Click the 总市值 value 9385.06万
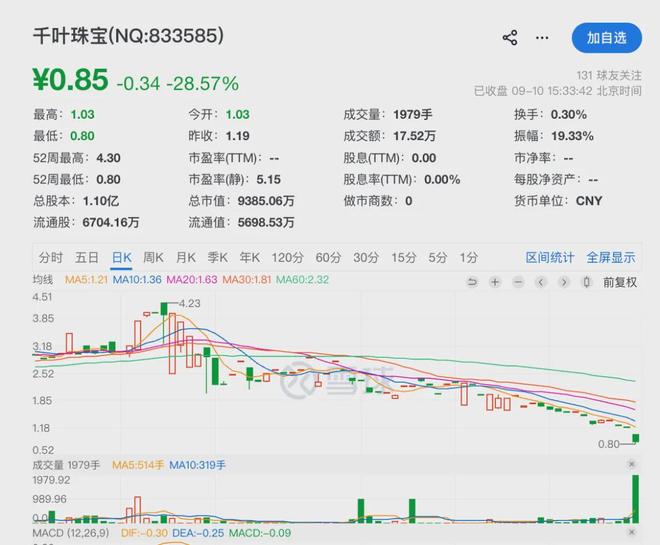Screen dimensions: 660x545 click(x=266, y=201)
